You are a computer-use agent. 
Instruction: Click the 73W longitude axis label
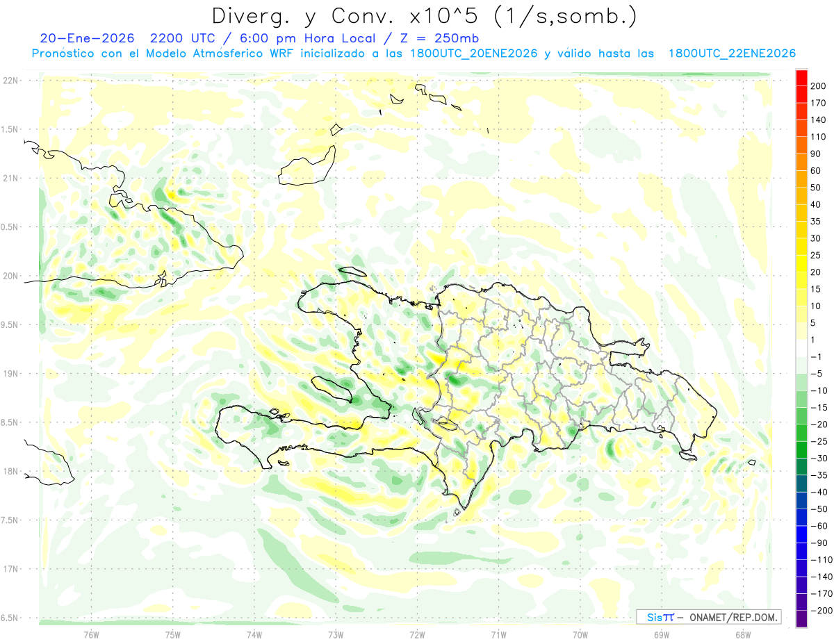(x=336, y=634)
